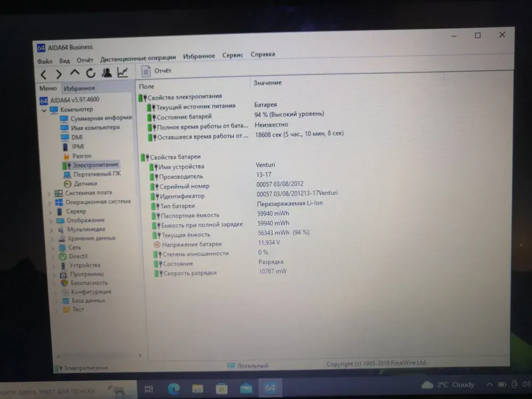Select Датчики sensor item in tree
Viewport: 532px width, 399px height.
85,184
